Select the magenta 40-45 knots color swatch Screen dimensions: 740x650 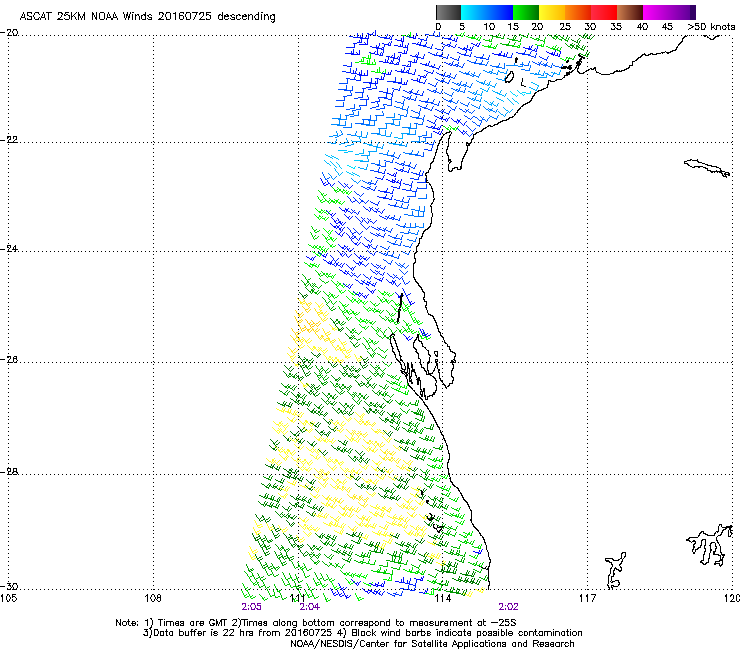pyautogui.click(x=656, y=12)
